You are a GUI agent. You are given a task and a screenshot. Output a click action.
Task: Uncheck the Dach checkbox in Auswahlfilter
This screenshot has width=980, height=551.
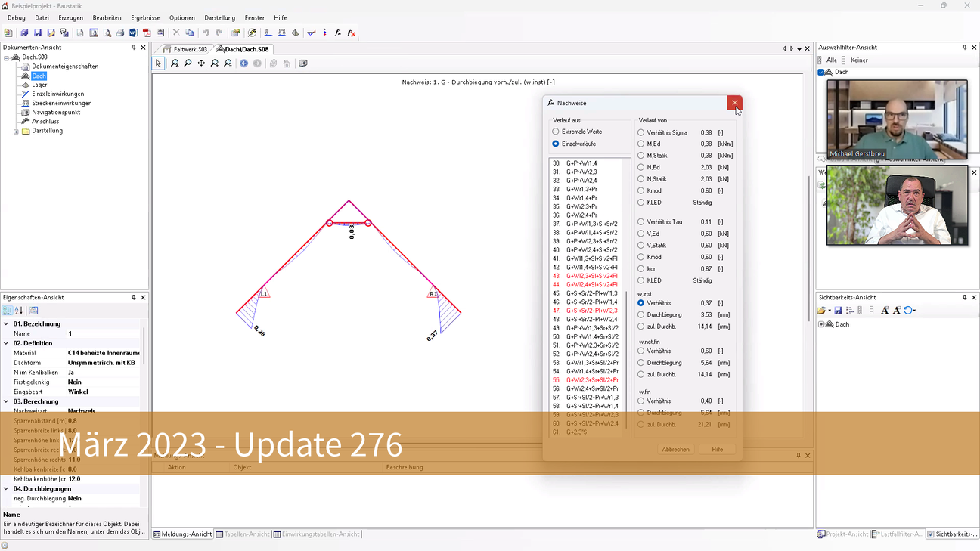click(x=821, y=73)
